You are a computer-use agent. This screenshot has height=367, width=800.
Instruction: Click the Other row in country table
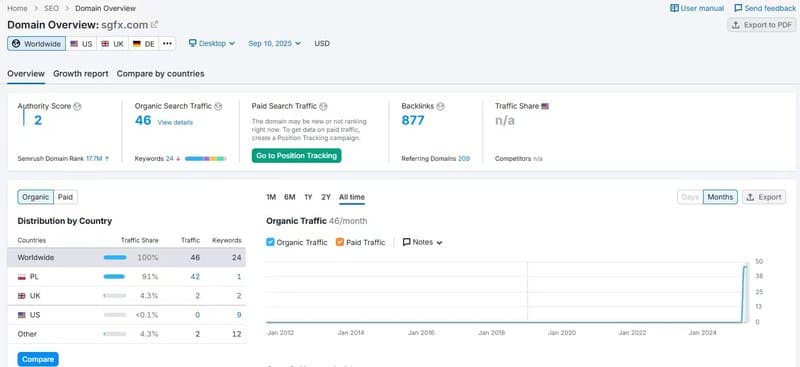[127, 334]
